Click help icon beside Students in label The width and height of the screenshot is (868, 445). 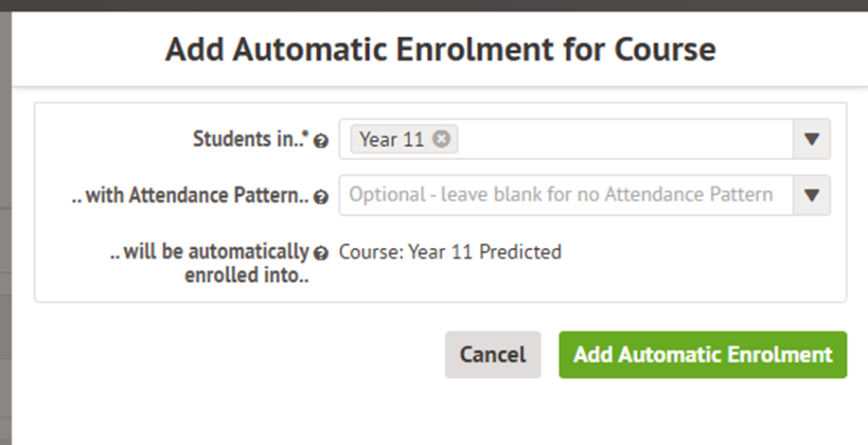[x=321, y=141]
